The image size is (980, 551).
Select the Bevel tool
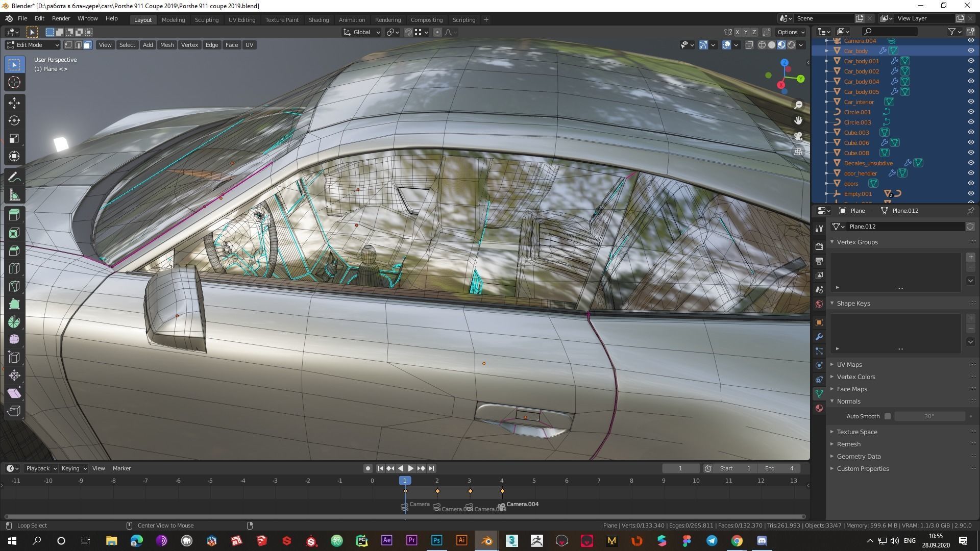click(14, 251)
